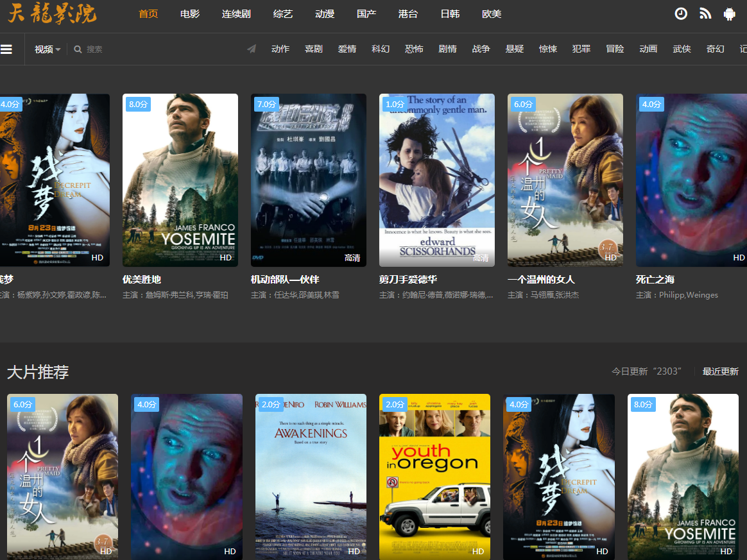The width and height of the screenshot is (747, 560).
Task: Open the hamburger menu icon
Action: (6, 49)
